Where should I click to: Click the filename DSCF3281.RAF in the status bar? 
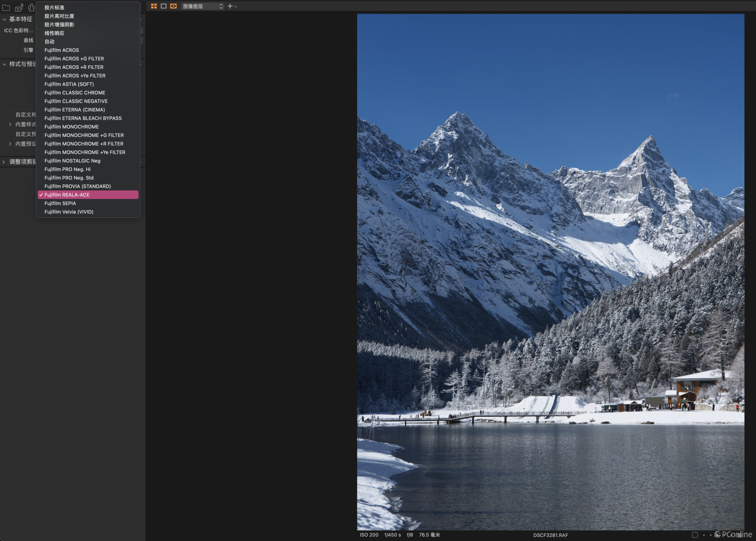(x=550, y=535)
